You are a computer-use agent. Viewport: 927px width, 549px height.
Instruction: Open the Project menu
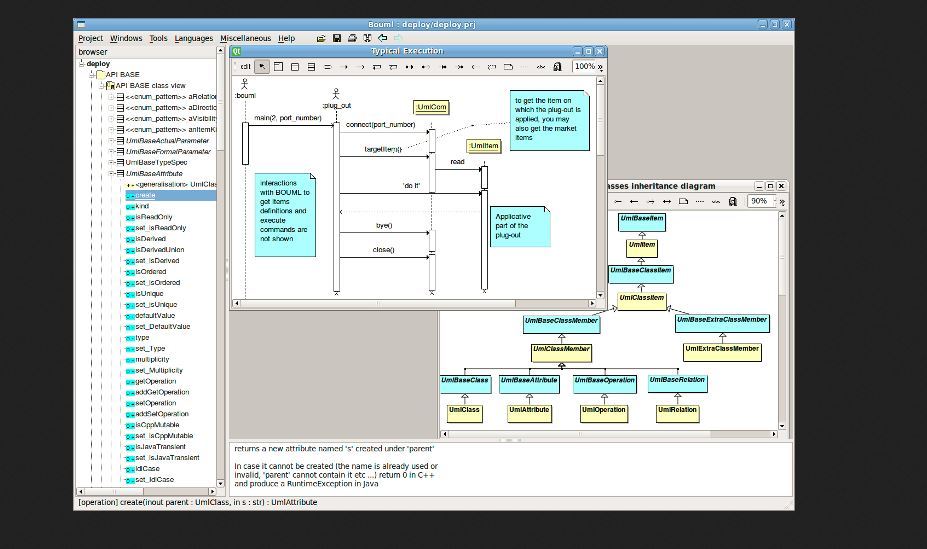tap(90, 38)
